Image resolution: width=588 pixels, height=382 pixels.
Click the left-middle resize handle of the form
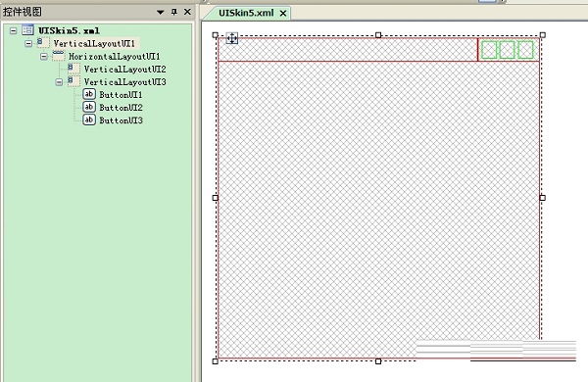216,198
